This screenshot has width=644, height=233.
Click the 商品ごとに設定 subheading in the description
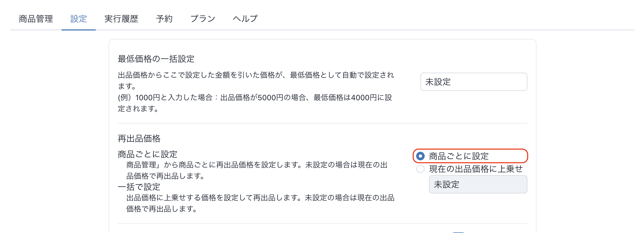(147, 154)
